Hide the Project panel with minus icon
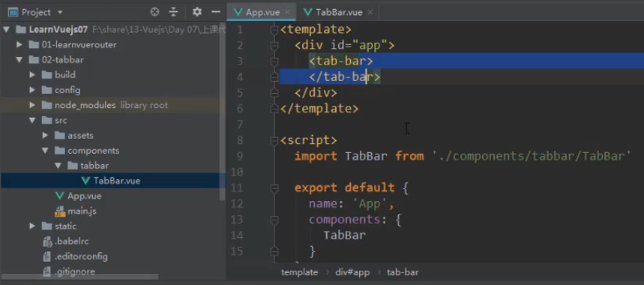The height and width of the screenshot is (285, 644). 216,12
